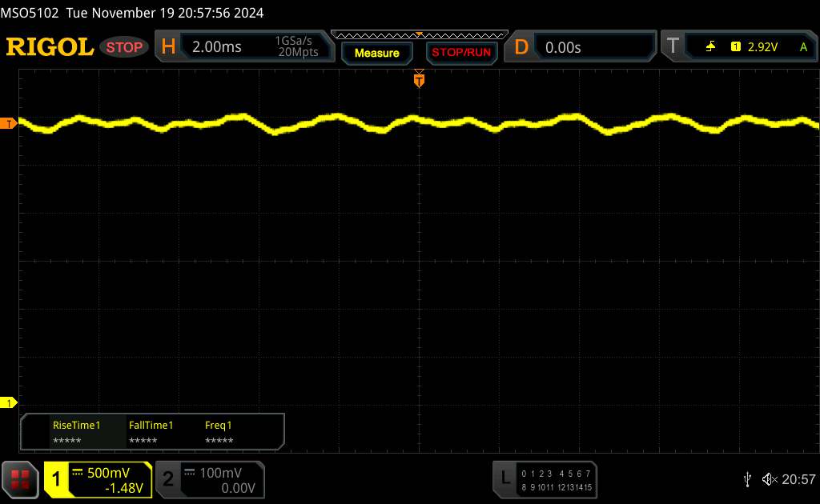Click the USB connection icon
This screenshot has height=504, width=820.
click(747, 479)
